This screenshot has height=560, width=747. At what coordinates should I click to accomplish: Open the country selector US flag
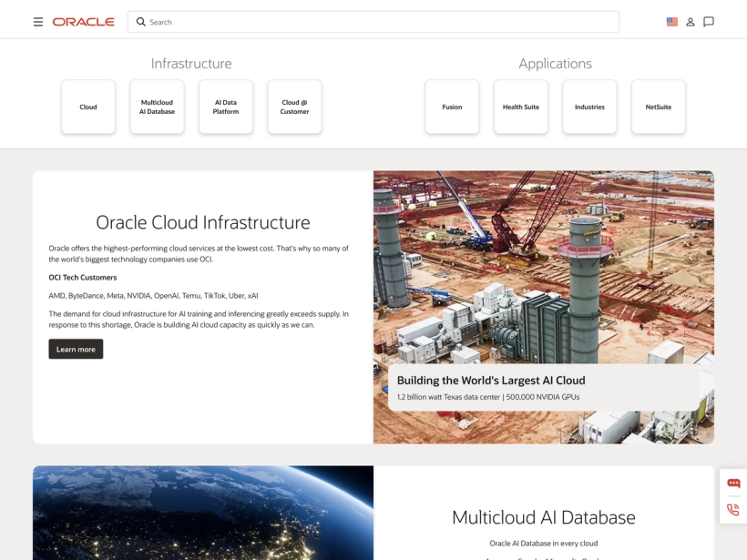671,22
